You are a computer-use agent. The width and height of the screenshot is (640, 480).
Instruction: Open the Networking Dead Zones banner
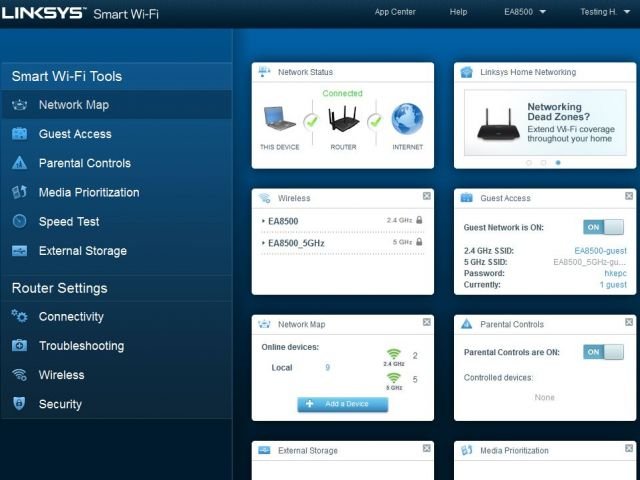[x=545, y=122]
